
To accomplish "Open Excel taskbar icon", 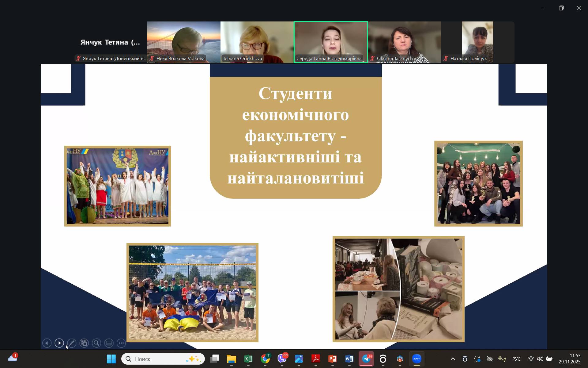I will click(248, 359).
